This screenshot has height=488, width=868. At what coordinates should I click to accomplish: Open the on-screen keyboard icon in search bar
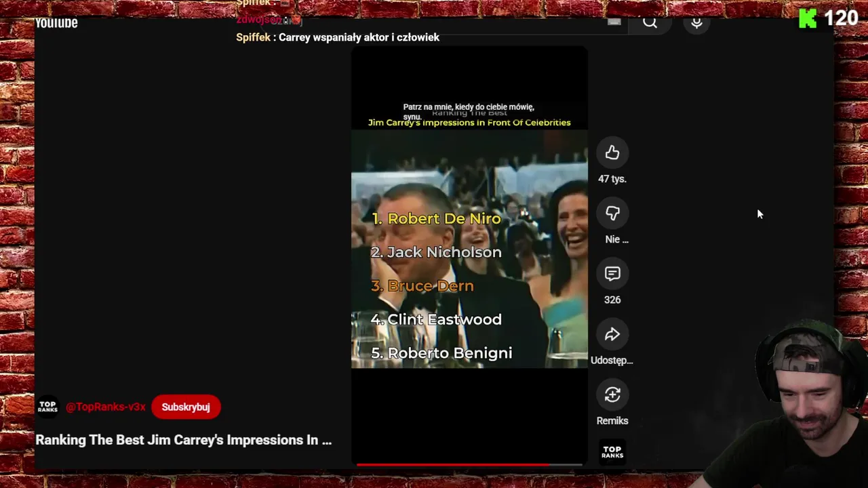pos(614,22)
